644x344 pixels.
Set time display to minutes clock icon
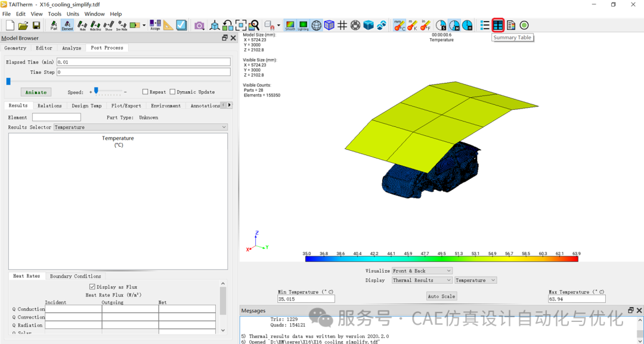(x=454, y=26)
